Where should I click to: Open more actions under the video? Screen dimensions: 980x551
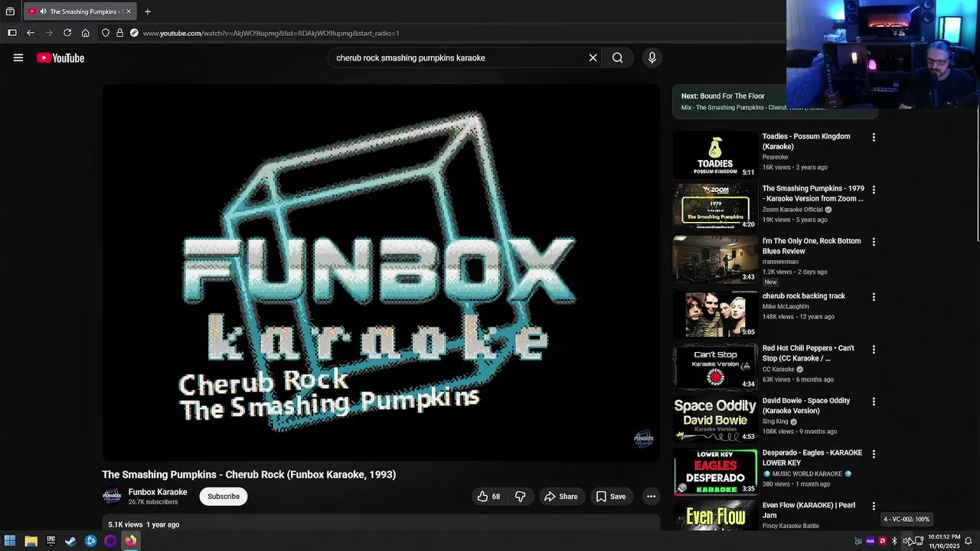point(651,497)
